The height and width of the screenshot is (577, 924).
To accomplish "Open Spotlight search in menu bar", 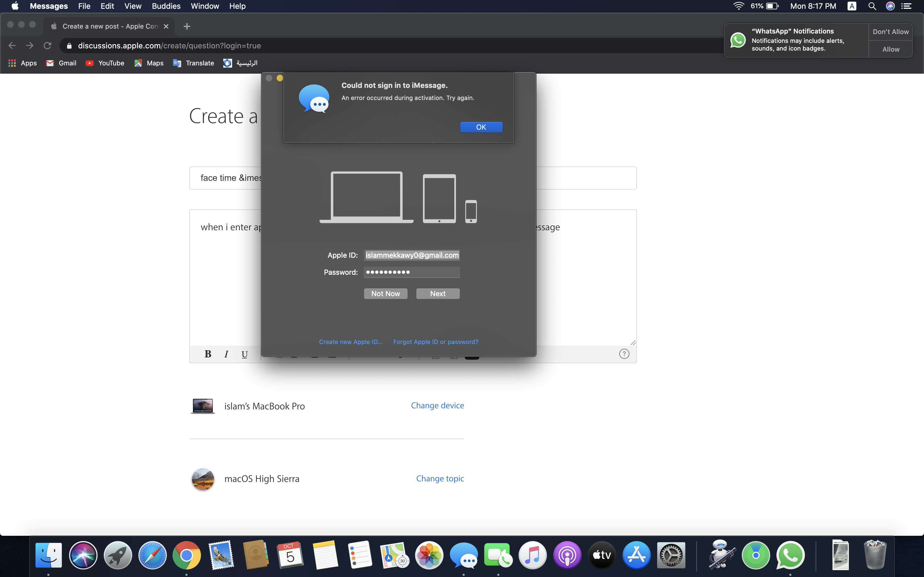I will point(872,6).
